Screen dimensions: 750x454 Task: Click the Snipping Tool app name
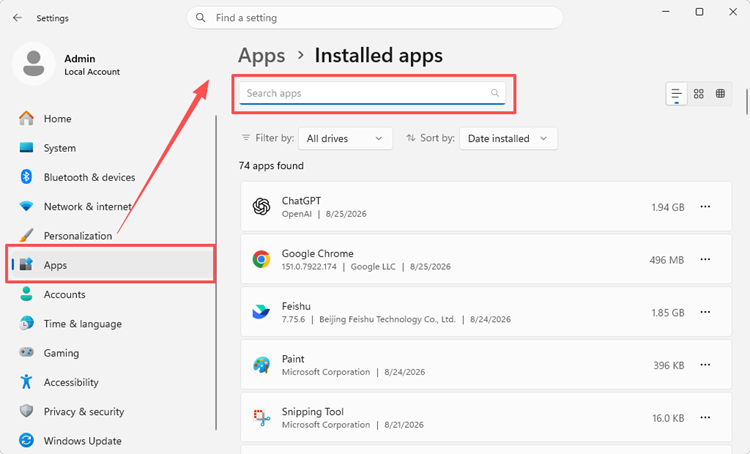[x=312, y=411]
